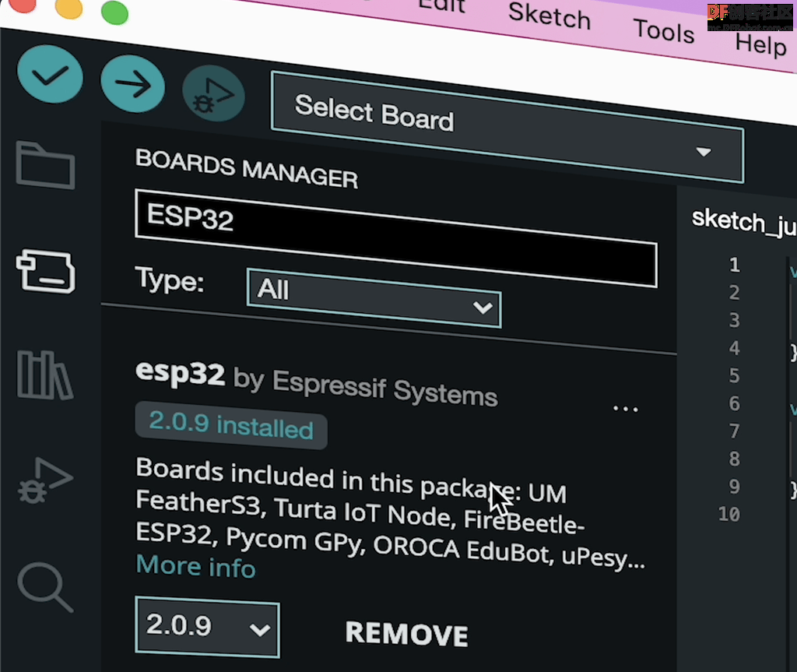Open the Search magnifier in sidebar
Screen dimensions: 797x672
(45, 588)
